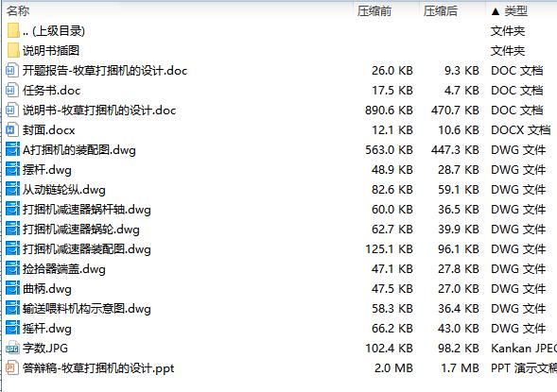Select file name 打捆机减速器蜗轮.dwg
The image size is (557, 392).
click(x=81, y=230)
